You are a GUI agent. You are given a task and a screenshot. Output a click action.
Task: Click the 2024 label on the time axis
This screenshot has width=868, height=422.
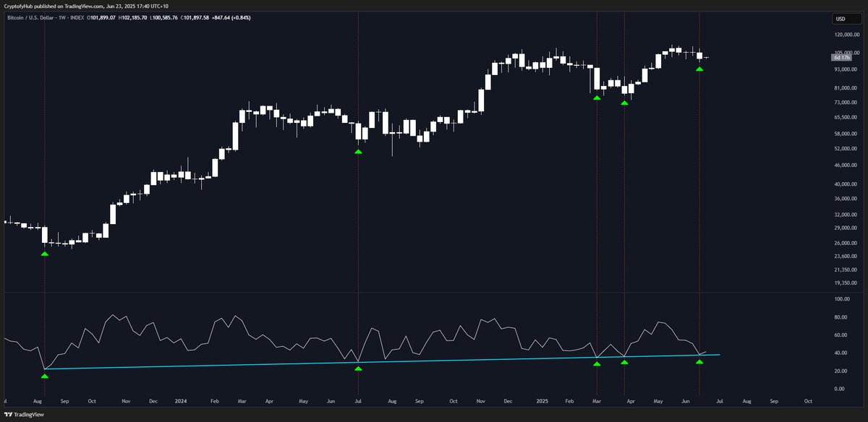[181, 400]
